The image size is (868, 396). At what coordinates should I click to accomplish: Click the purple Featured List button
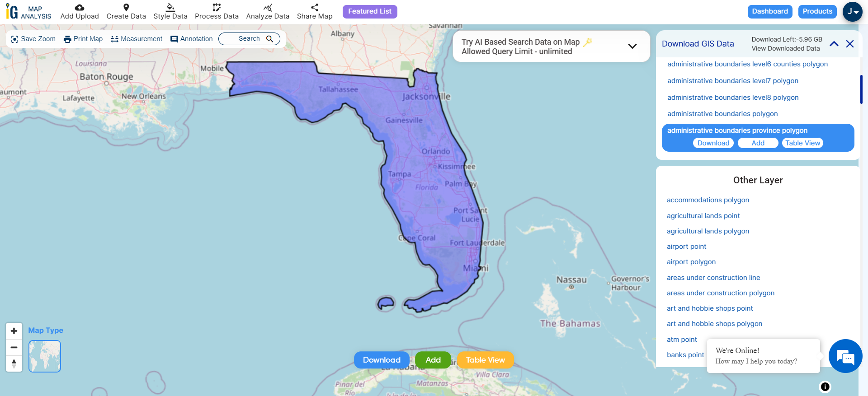pyautogui.click(x=370, y=11)
